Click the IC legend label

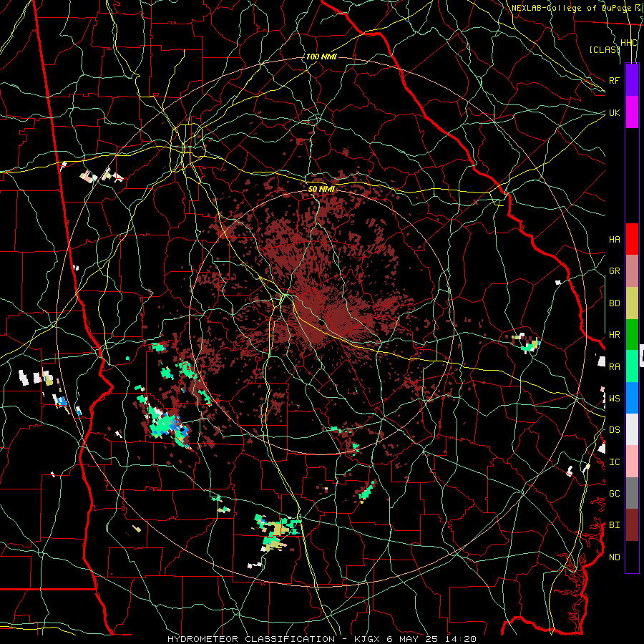[x=614, y=462]
